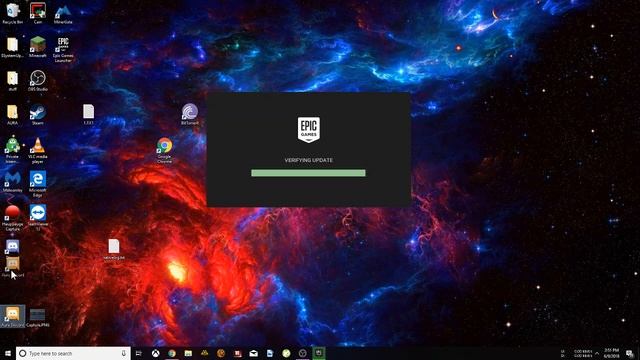The width and height of the screenshot is (640, 360).
Task: Open the SystemUp... folder on desktop
Action: (12, 47)
